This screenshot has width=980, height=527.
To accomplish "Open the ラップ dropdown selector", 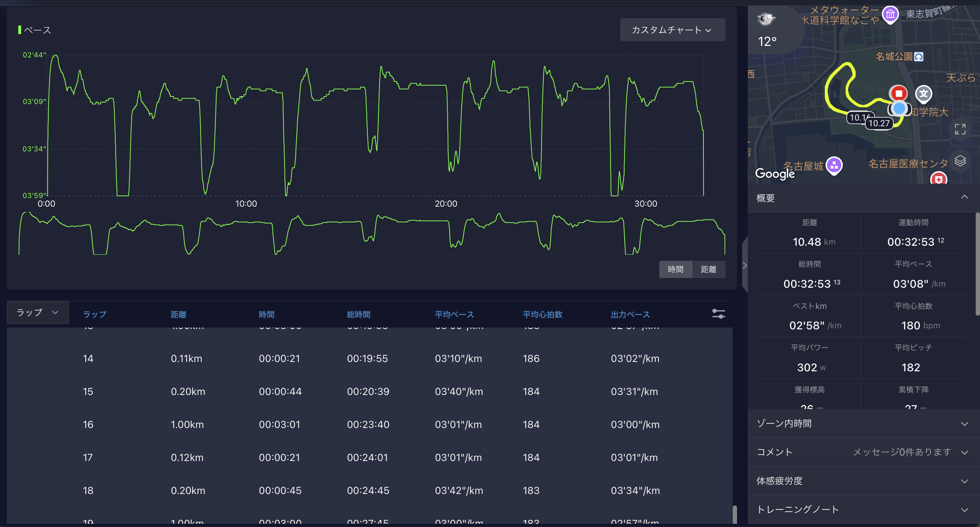I will point(37,312).
